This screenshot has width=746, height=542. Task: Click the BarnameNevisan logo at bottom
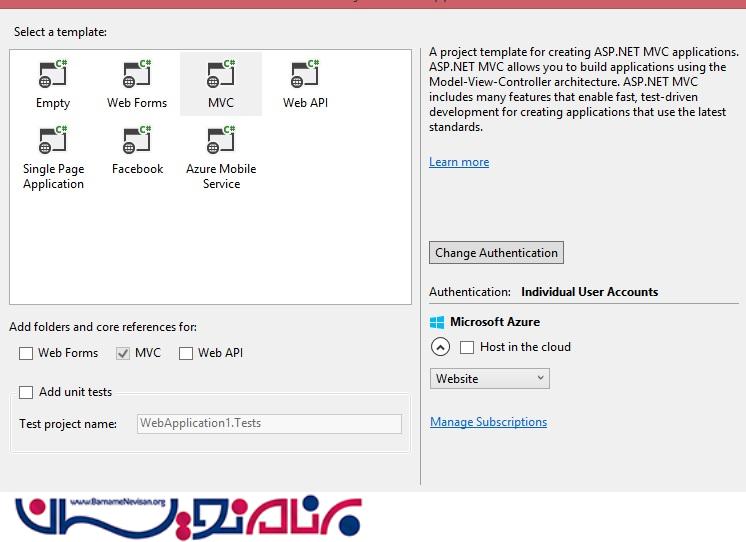190,515
